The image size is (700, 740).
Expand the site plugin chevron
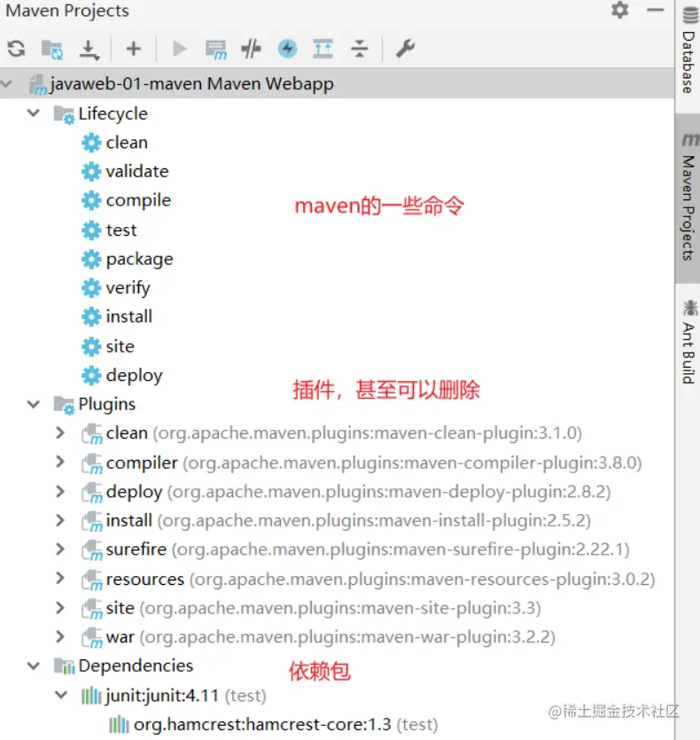tap(60, 607)
